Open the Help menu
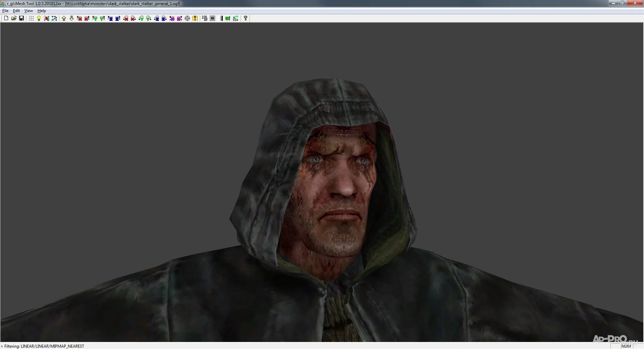644x349 pixels. [42, 11]
